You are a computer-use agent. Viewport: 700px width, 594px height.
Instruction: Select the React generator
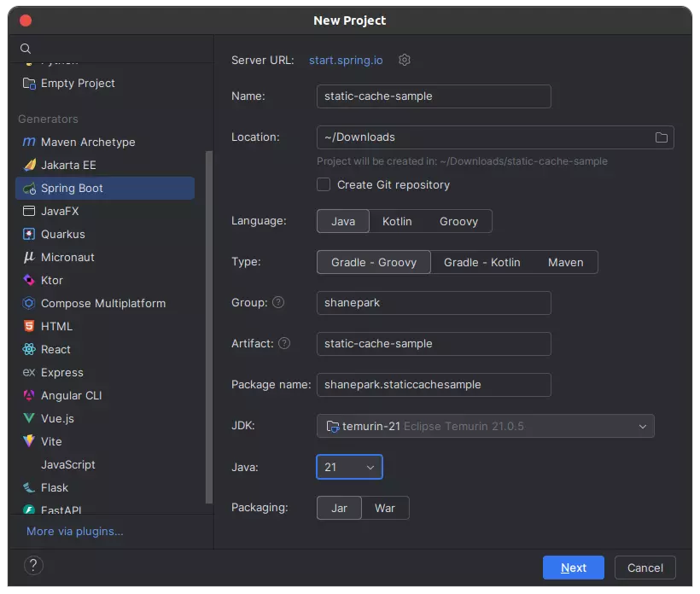coord(105,349)
